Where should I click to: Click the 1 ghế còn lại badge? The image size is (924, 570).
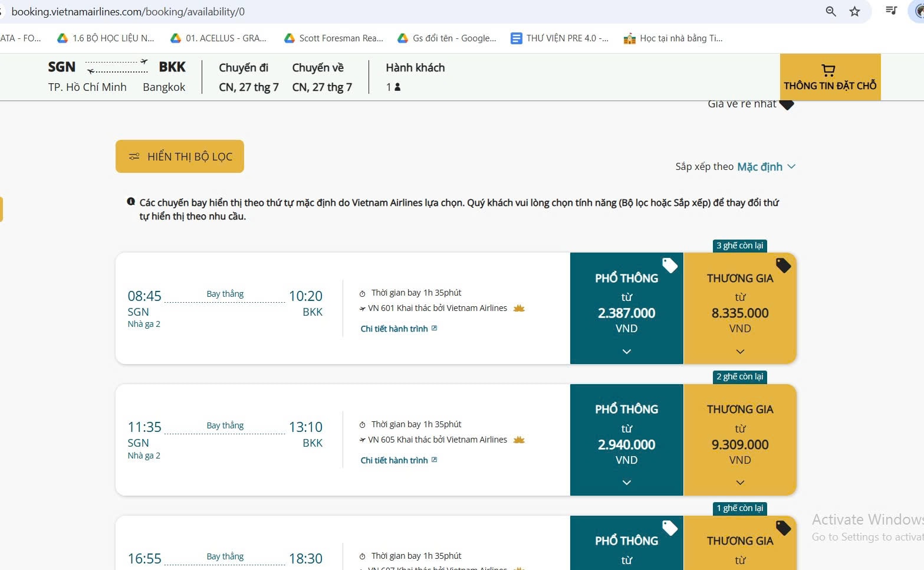pyautogui.click(x=740, y=508)
